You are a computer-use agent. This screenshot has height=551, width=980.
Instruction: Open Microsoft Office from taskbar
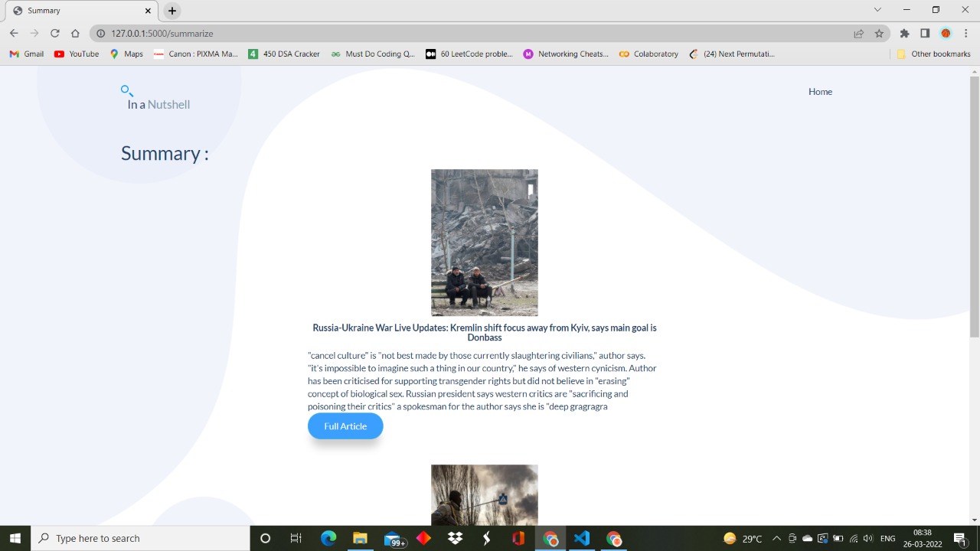pyautogui.click(x=518, y=538)
